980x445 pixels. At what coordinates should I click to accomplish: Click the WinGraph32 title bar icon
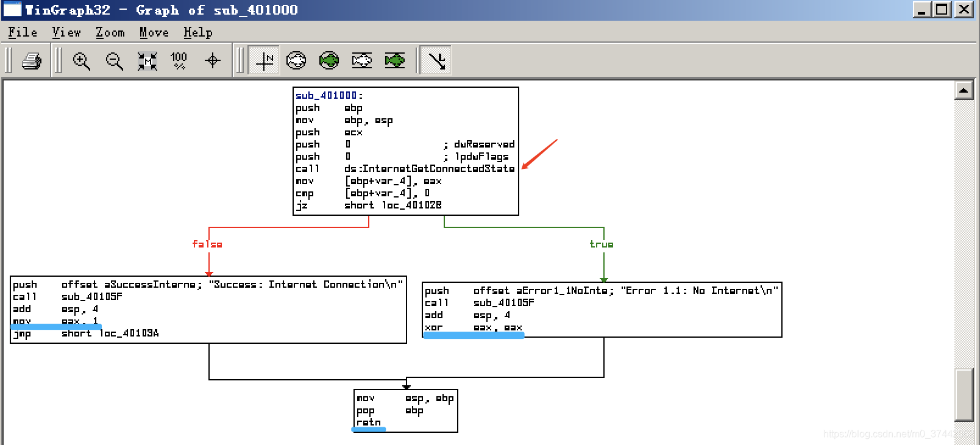click(12, 9)
